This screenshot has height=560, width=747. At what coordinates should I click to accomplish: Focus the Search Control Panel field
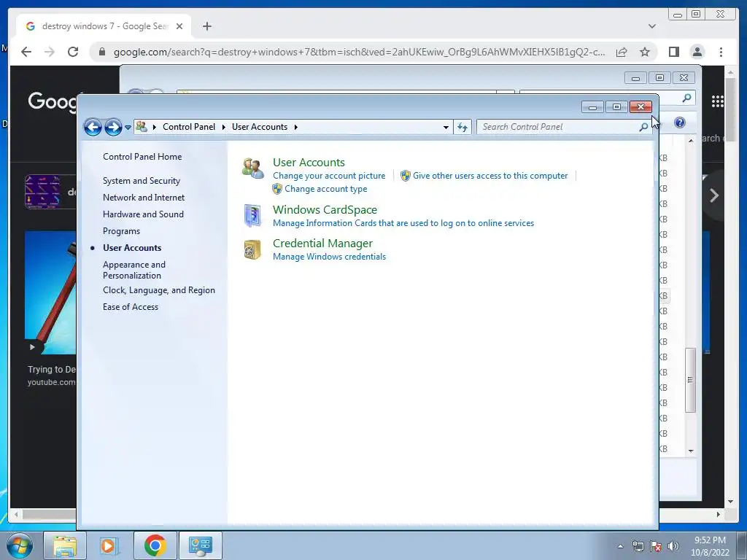pos(557,127)
